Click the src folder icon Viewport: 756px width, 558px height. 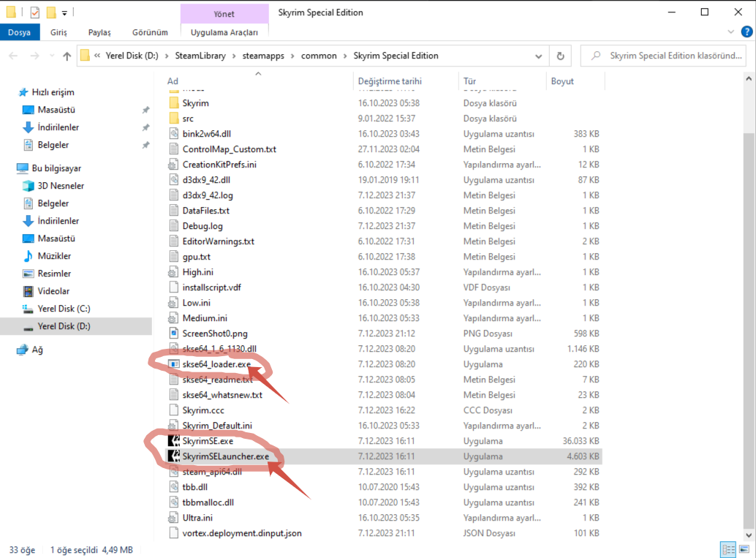click(x=174, y=118)
